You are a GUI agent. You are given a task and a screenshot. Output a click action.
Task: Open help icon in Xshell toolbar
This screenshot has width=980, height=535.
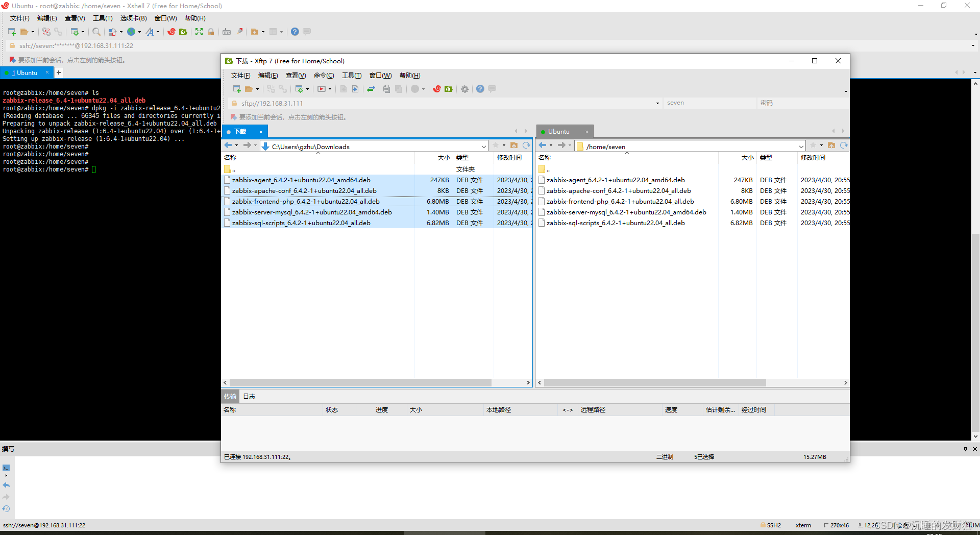point(295,32)
